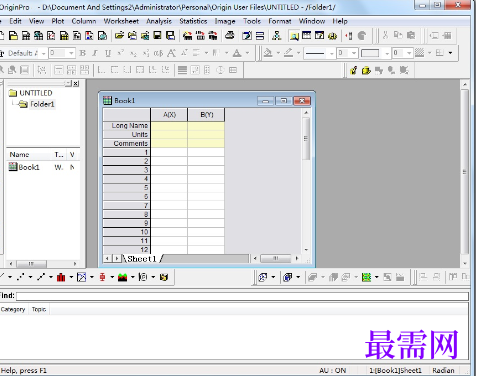Click the Area plot icon in bottom toolbar
477x376 pixels.
[x=122, y=277]
